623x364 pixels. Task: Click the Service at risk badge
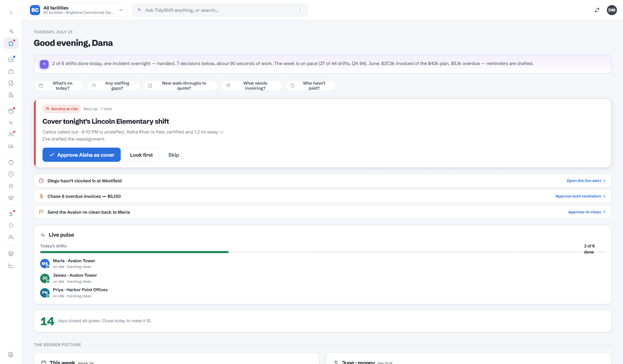tap(62, 109)
